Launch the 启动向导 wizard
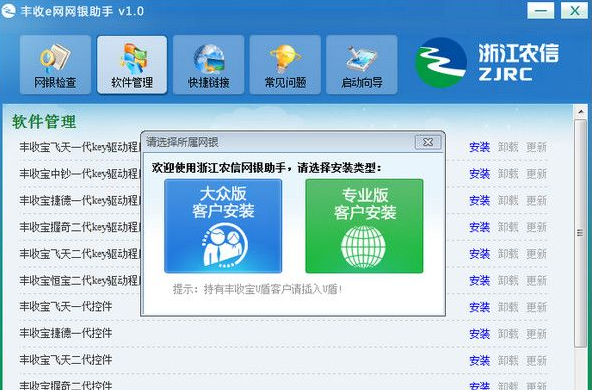592x390 pixels. 362,65
